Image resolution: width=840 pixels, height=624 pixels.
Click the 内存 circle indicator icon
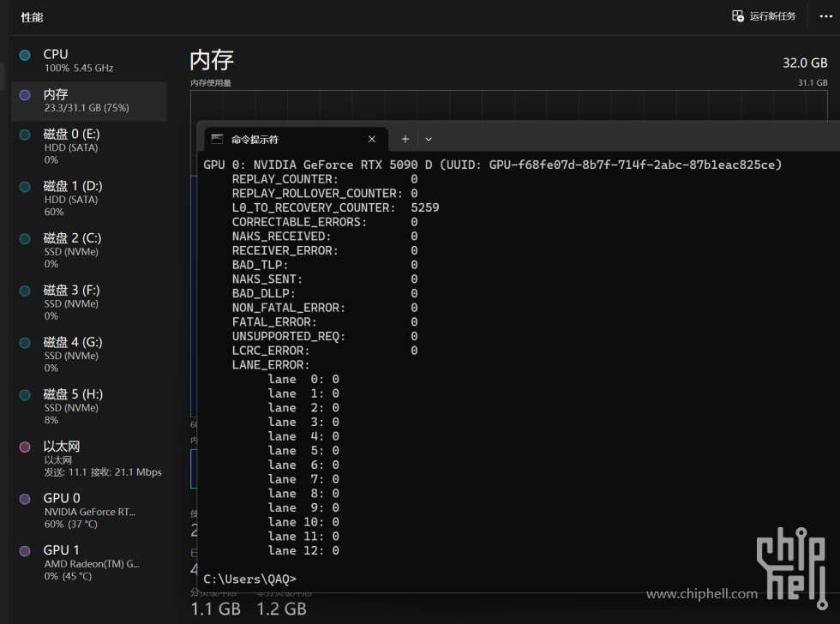coord(25,95)
